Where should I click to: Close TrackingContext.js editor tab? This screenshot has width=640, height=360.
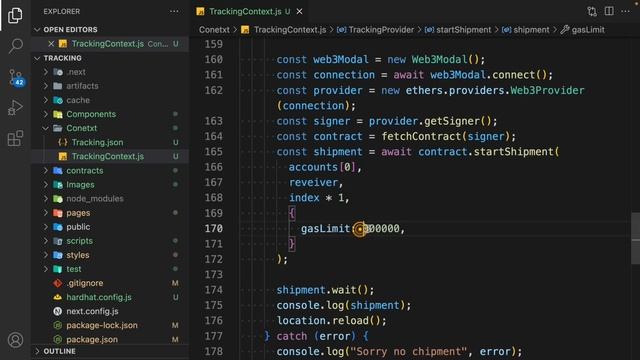coord(300,11)
